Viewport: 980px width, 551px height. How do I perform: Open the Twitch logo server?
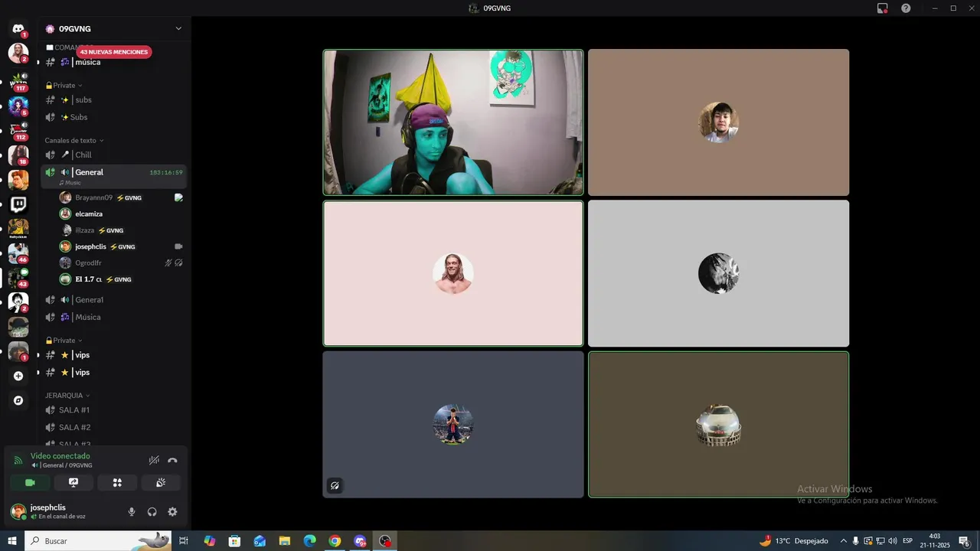click(x=18, y=204)
